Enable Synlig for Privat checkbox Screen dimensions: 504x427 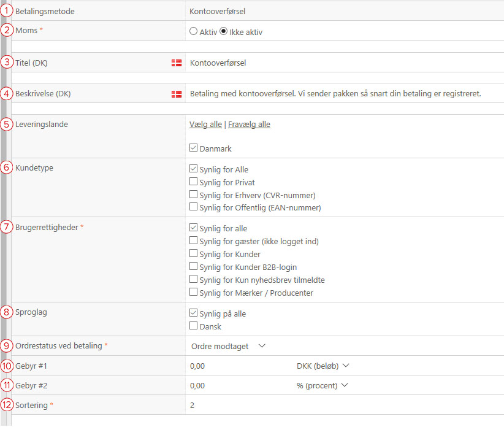[193, 182]
